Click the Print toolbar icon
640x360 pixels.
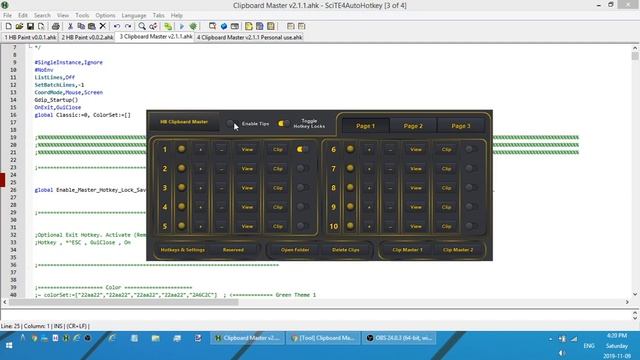tap(56, 26)
